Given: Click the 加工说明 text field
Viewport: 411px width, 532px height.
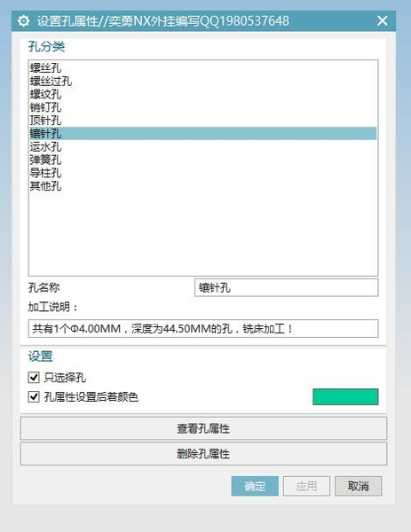Looking at the screenshot, I should [x=203, y=328].
